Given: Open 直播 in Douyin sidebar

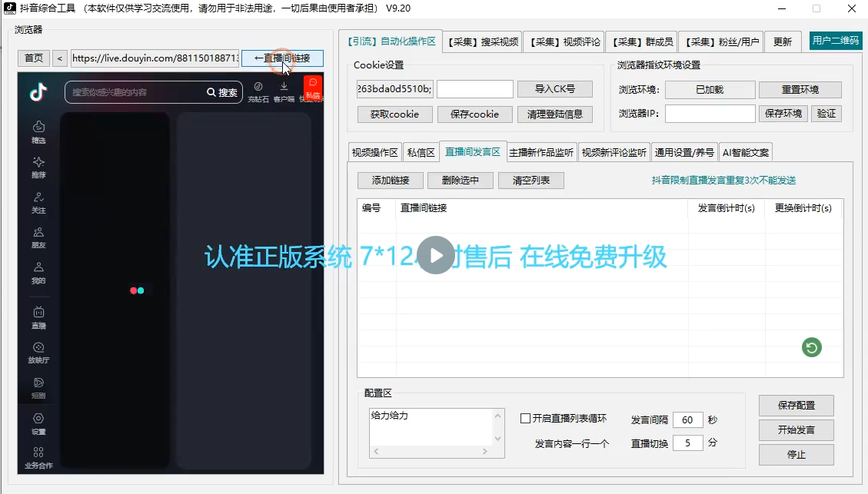Looking at the screenshot, I should 38,318.
